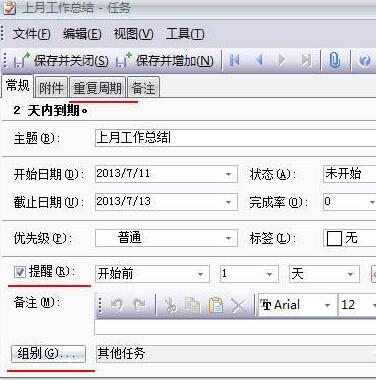The width and height of the screenshot is (376, 380).
Task: Open the 优先级 priority dropdown
Action: tap(166, 238)
